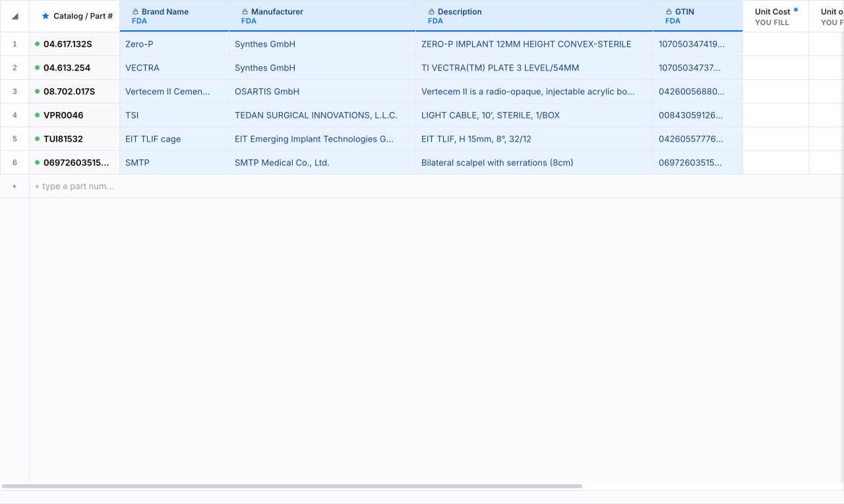Click the green status dot for 04.613.254
The height and width of the screenshot is (504, 844).
[x=38, y=68]
